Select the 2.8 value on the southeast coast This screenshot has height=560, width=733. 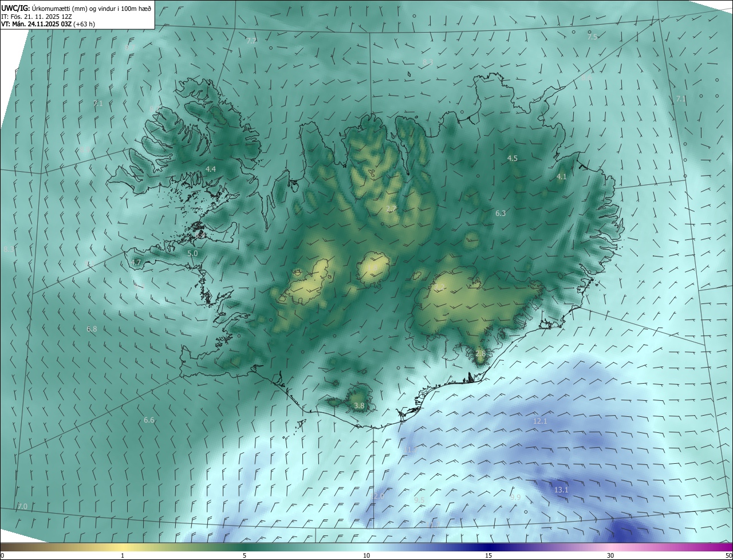pyautogui.click(x=480, y=354)
